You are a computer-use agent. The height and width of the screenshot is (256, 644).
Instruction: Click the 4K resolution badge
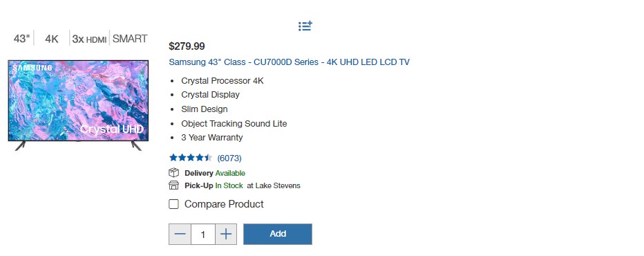point(52,39)
